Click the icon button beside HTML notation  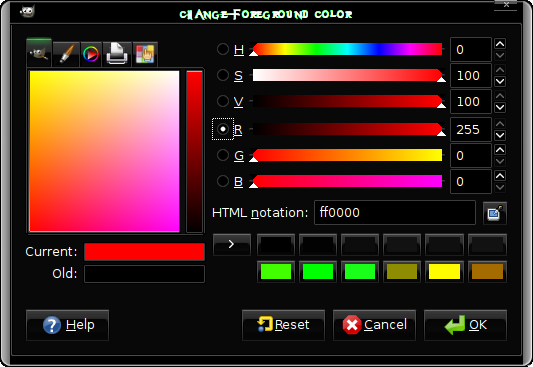coord(495,213)
